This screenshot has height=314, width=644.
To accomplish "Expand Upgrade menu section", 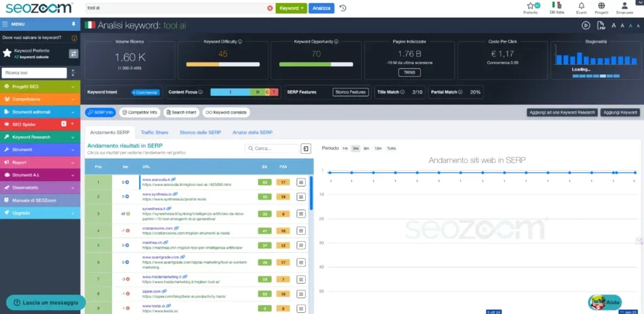I will (40, 213).
